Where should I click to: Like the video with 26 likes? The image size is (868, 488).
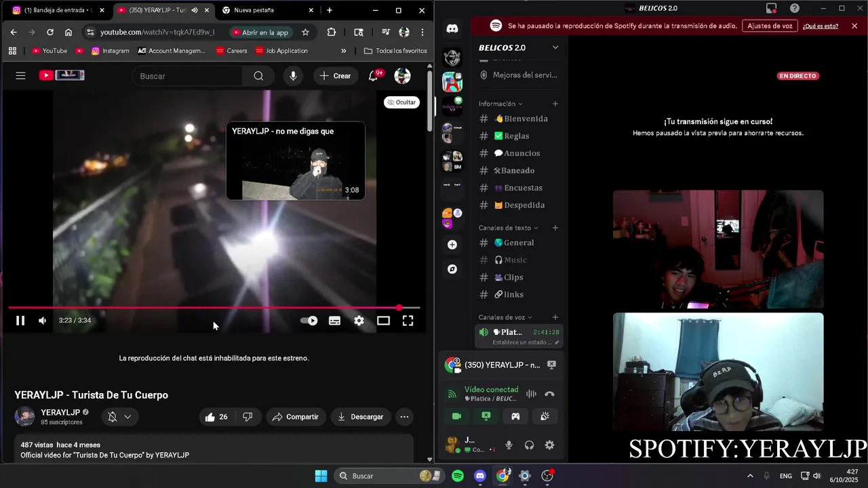(x=216, y=417)
